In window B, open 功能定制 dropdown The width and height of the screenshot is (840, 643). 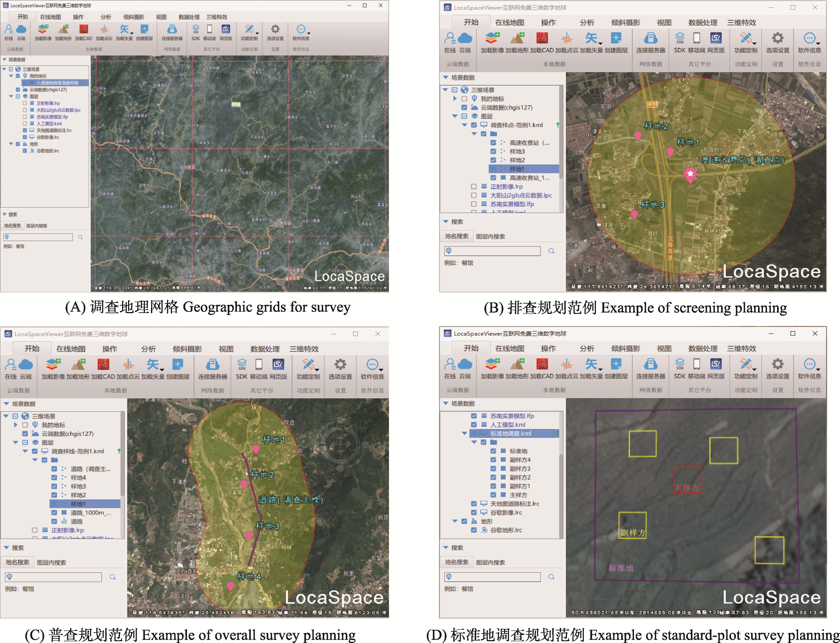(x=755, y=44)
